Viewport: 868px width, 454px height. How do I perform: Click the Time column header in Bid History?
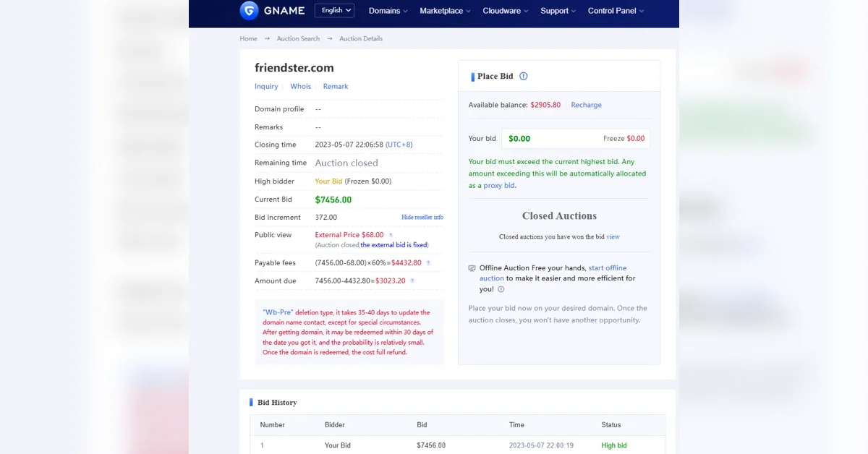516,425
